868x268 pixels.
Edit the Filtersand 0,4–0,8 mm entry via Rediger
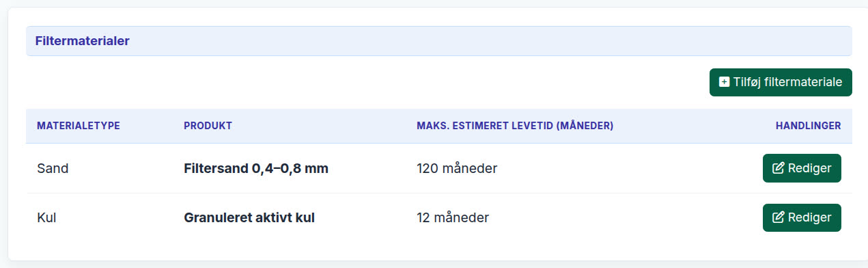click(x=802, y=168)
